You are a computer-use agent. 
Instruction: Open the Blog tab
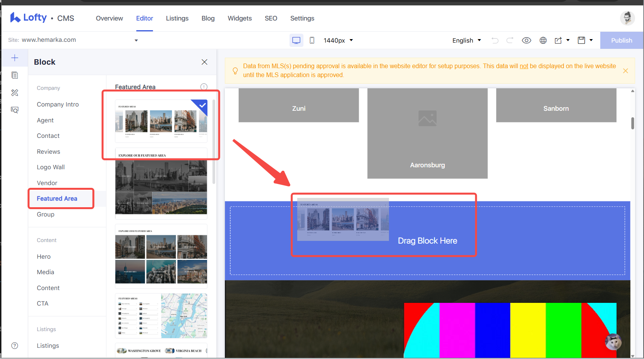[x=208, y=18]
